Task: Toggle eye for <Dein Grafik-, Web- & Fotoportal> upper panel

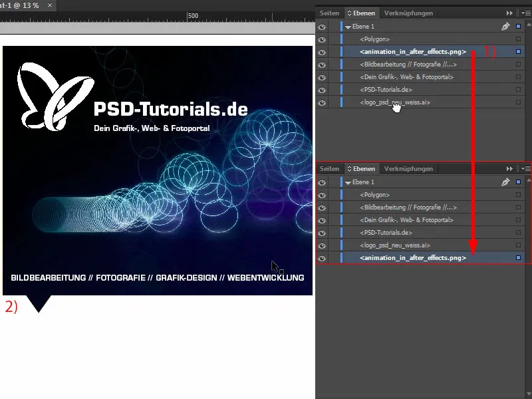Action: (x=322, y=77)
